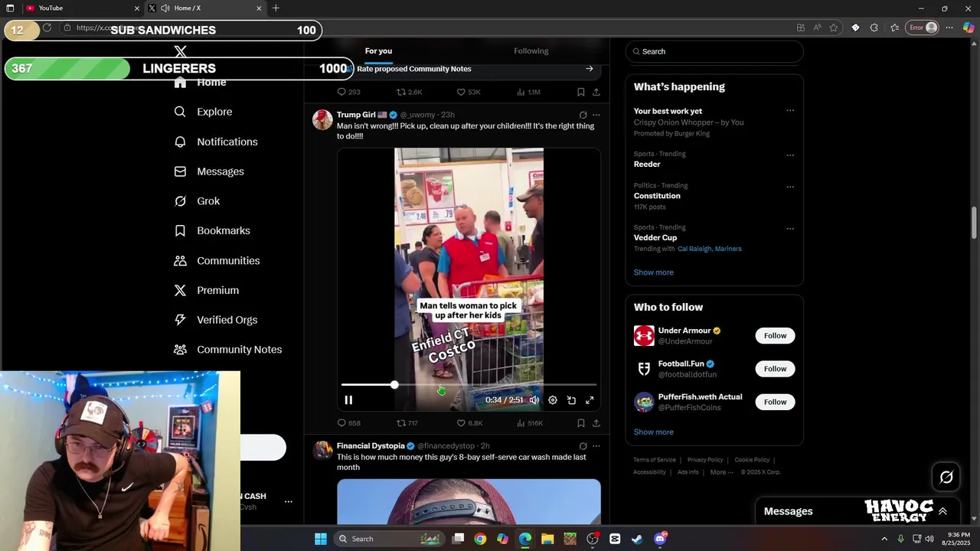The image size is (980, 551).
Task: Open the Privacy Policy link
Action: click(x=705, y=460)
